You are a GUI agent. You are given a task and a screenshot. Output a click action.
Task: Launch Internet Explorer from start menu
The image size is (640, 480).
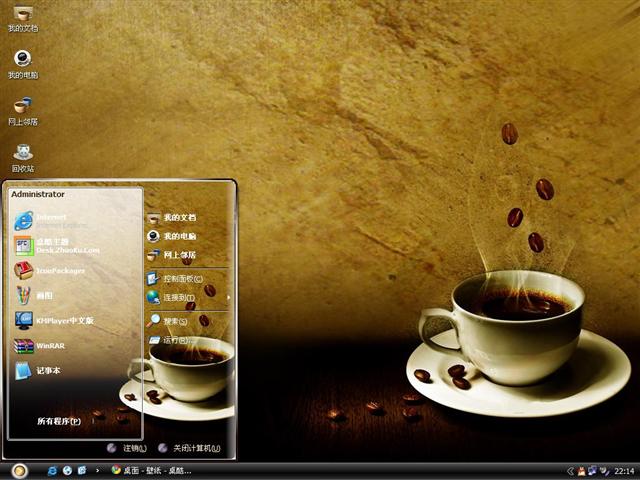(76, 220)
